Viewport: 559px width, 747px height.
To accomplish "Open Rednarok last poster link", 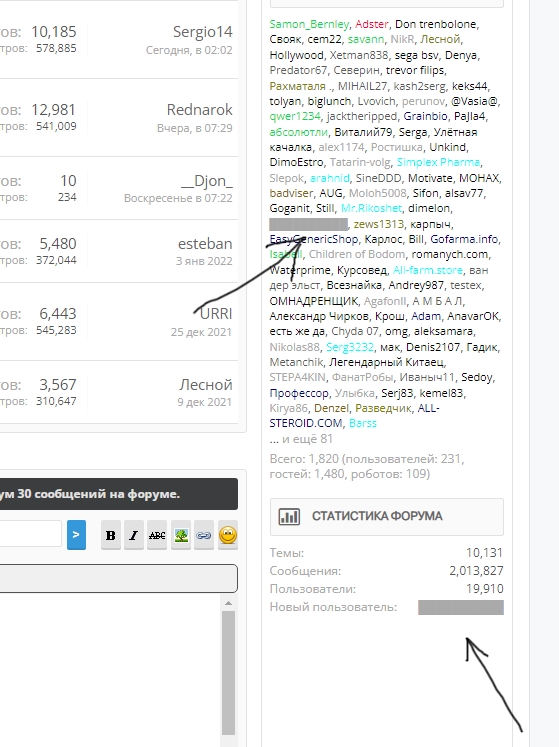I will tap(199, 110).
